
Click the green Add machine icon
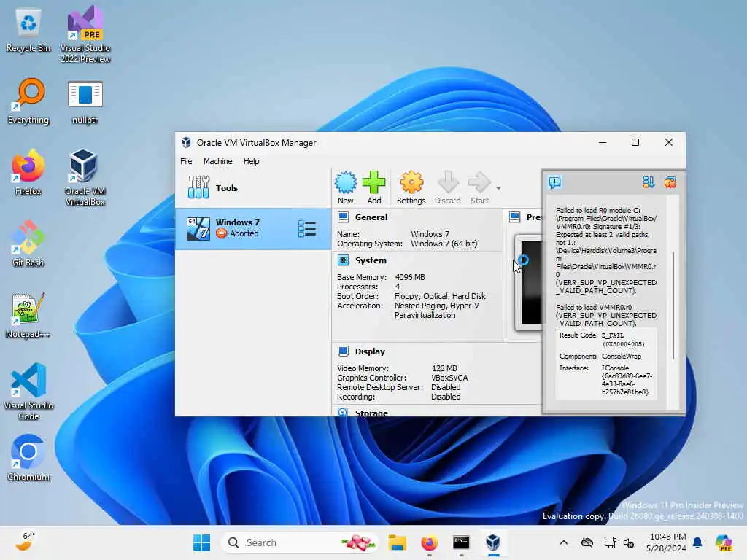(374, 187)
